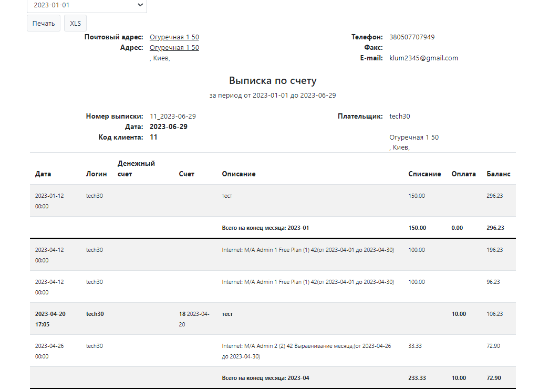Click the Оплата column header
Screen dimensions: 539x392
click(463, 174)
